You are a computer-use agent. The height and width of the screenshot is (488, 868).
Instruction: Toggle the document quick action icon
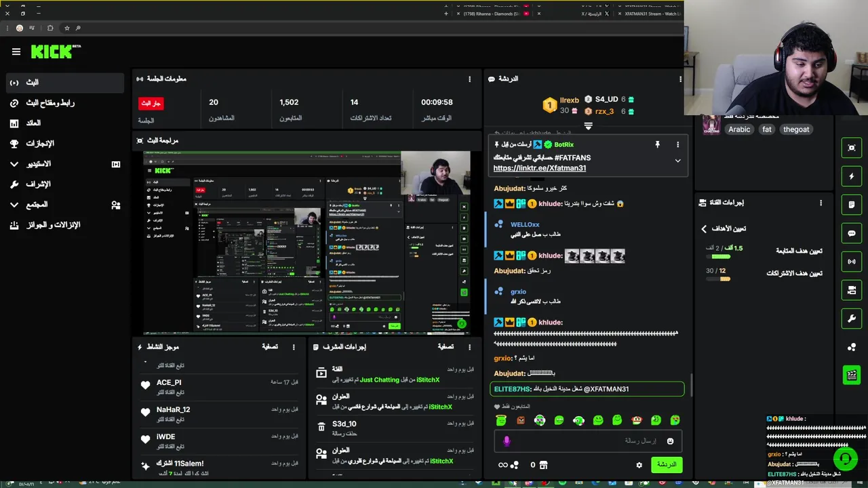(x=852, y=205)
